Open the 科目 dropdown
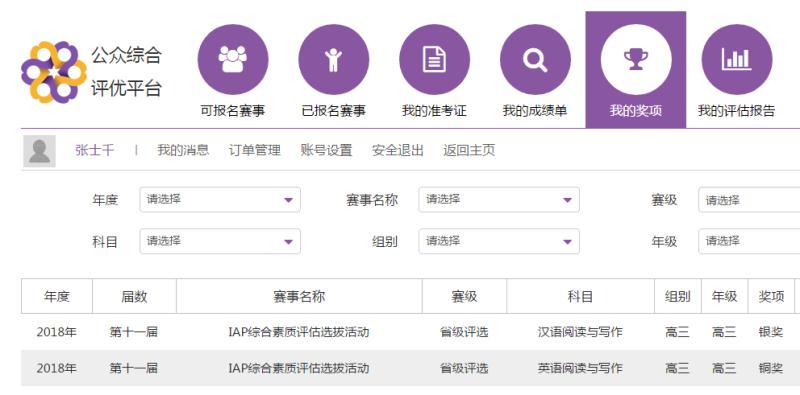 click(x=220, y=241)
